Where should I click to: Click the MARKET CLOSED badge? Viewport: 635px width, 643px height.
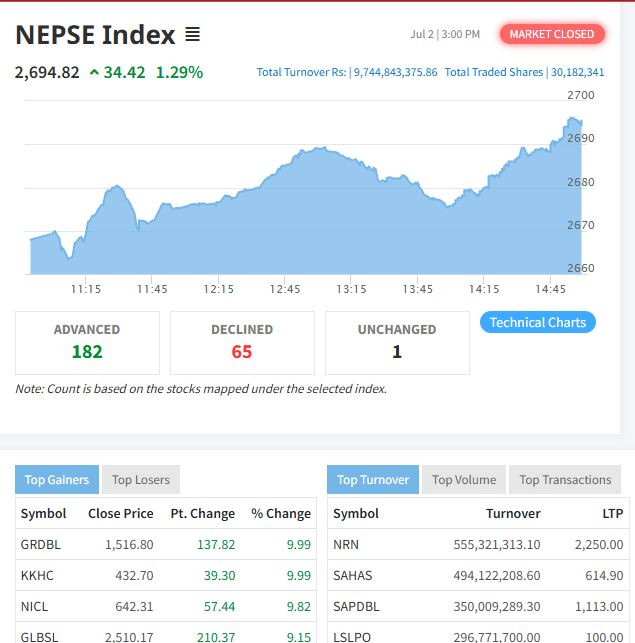tap(552, 34)
